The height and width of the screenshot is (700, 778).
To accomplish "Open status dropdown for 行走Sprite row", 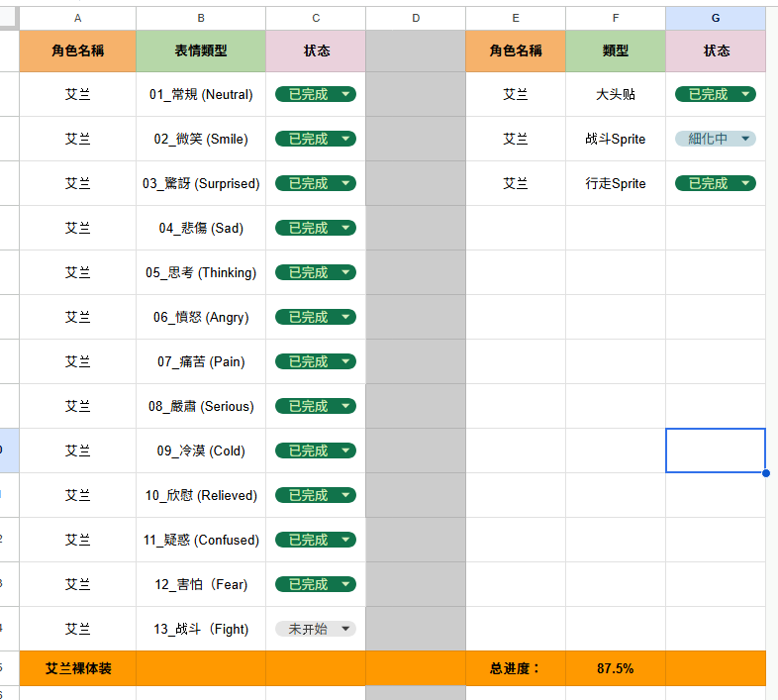I will pyautogui.click(x=716, y=184).
